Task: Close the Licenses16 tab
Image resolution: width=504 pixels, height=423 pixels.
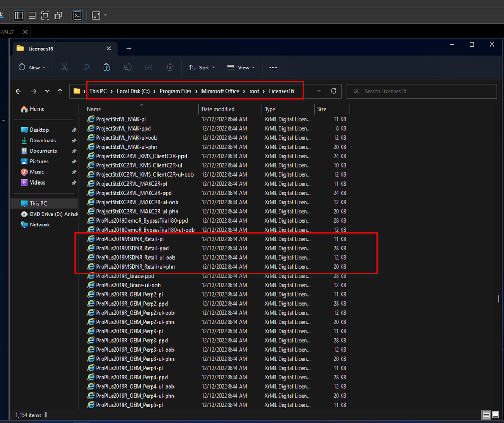Action: pos(108,48)
